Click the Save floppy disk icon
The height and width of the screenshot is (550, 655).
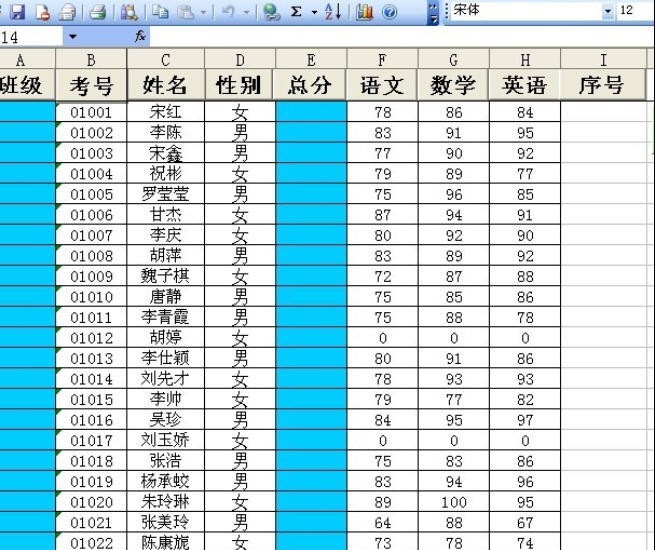(x=18, y=12)
